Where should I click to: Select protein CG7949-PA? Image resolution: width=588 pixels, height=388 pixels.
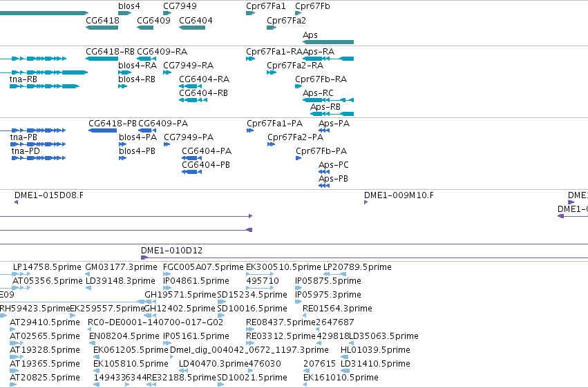click(189, 137)
